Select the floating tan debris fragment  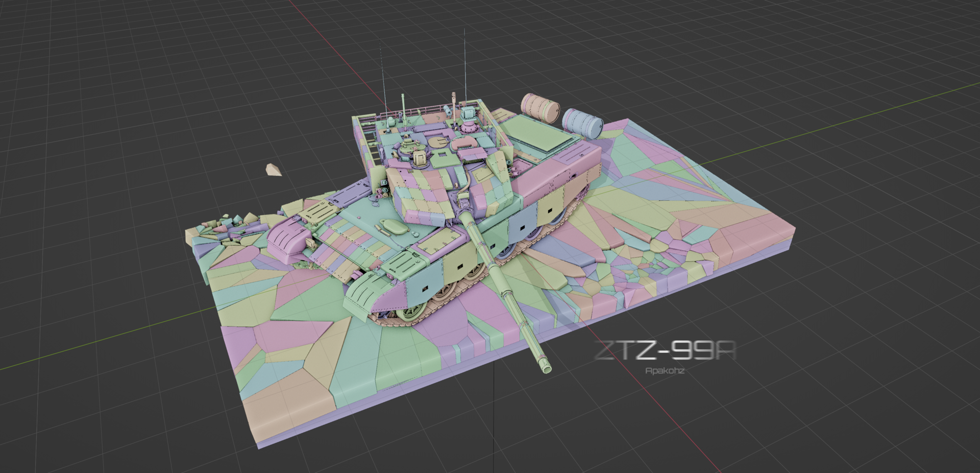pos(274,170)
